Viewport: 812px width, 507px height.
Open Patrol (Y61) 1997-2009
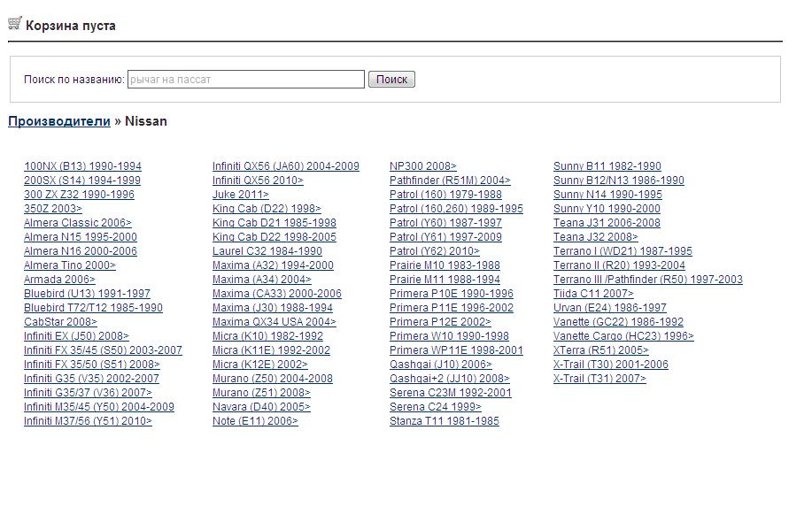point(446,237)
